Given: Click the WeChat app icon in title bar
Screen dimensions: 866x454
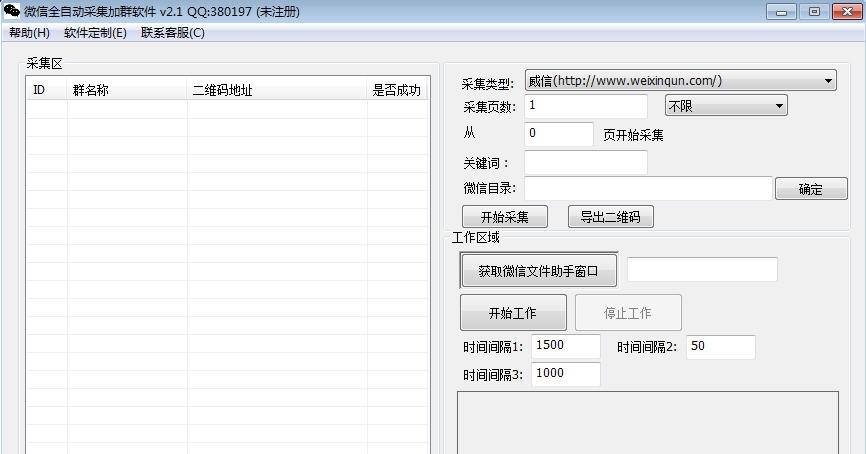Looking at the screenshot, I should [12, 10].
